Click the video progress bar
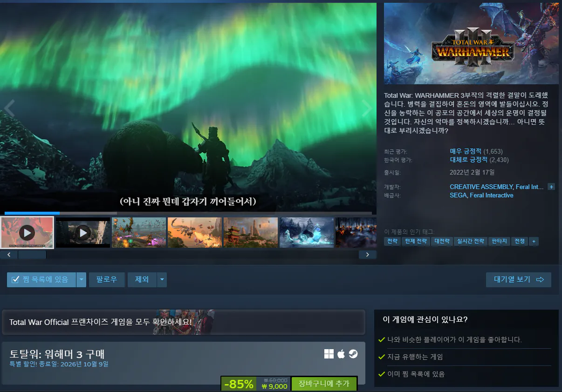This screenshot has height=392, width=562. pos(188,213)
